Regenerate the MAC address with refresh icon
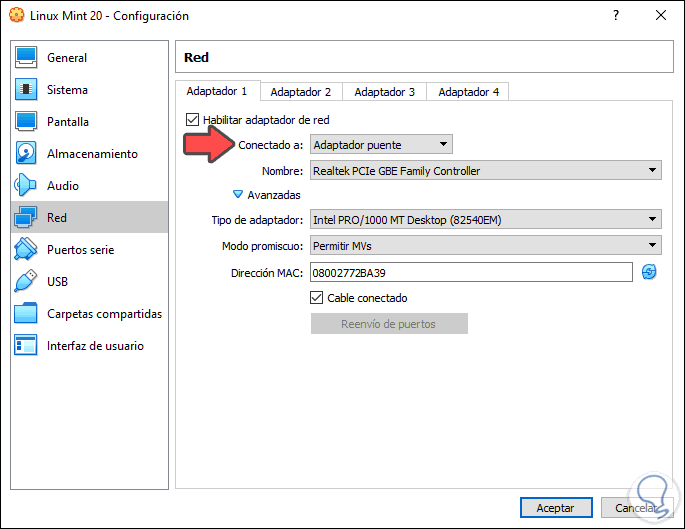Screen dimensions: 685x529 (649, 272)
